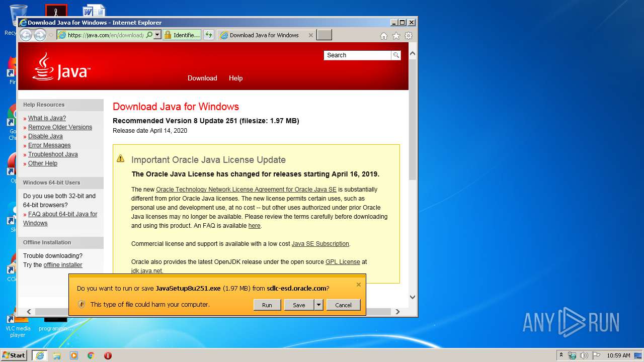
Task: Click the network tray icon
Action: [572, 355]
